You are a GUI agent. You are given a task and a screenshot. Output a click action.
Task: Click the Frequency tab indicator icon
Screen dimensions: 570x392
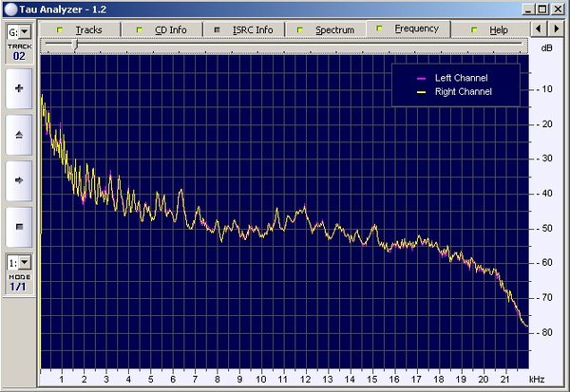coord(379,28)
